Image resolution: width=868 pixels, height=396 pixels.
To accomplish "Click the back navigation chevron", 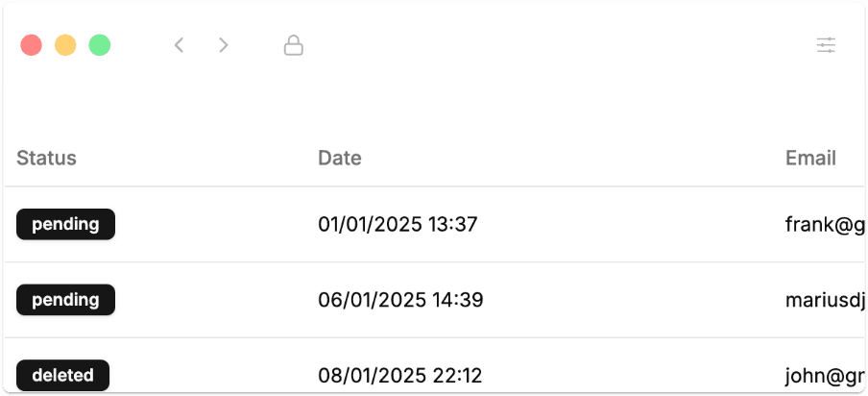I will pos(179,45).
